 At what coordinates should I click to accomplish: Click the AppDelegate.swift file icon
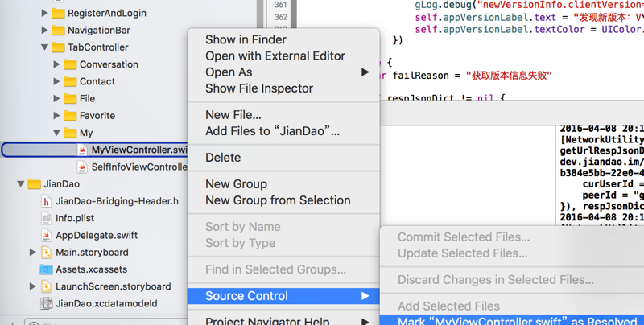click(x=47, y=235)
